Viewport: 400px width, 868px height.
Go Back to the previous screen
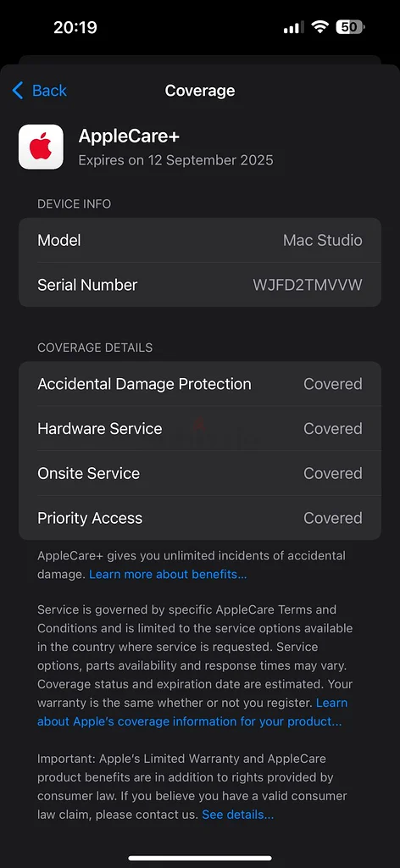39,90
